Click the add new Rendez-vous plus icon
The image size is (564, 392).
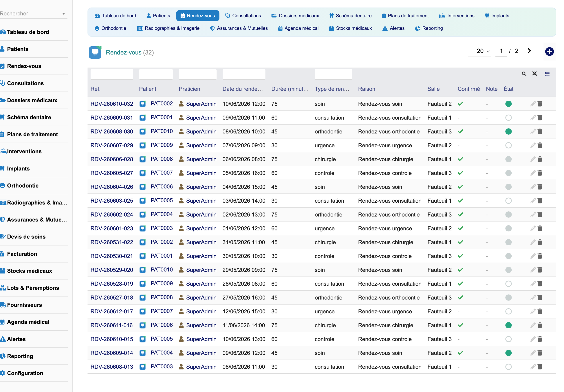tap(549, 52)
